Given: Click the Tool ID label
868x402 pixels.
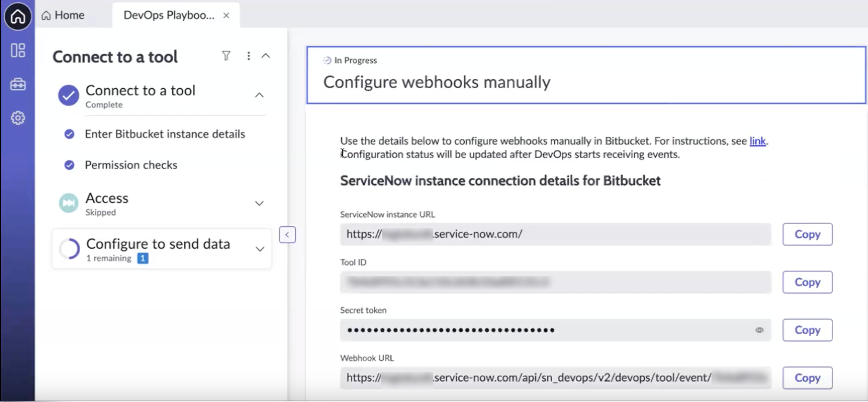Looking at the screenshot, I should [353, 262].
